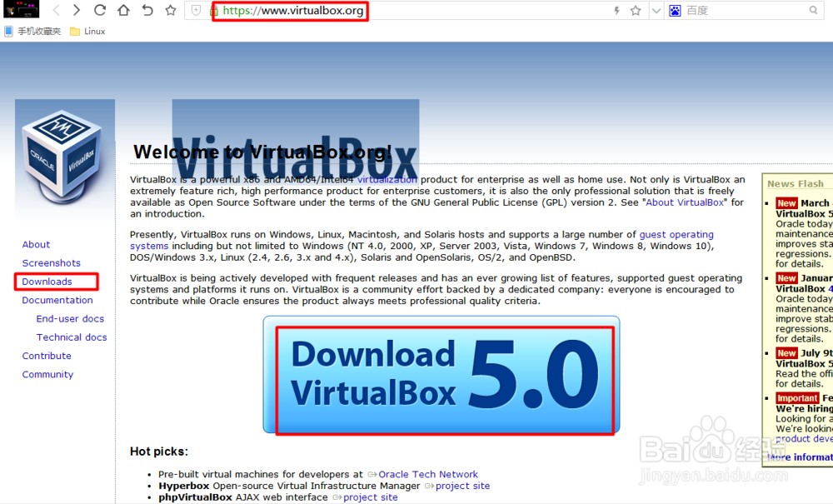Screen dimensions: 833x504
Task: Reload the page with the refresh icon
Action: click(99, 10)
